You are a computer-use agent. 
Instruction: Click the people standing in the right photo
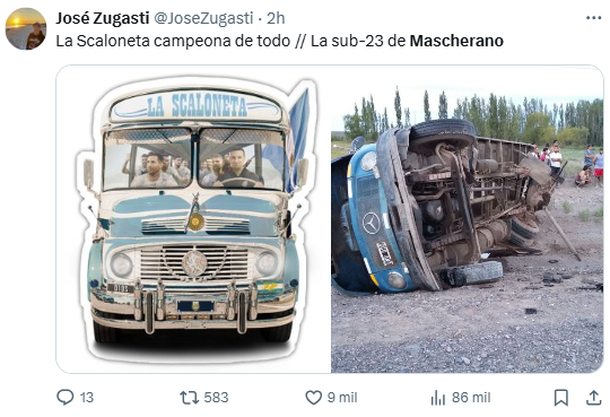(568, 163)
